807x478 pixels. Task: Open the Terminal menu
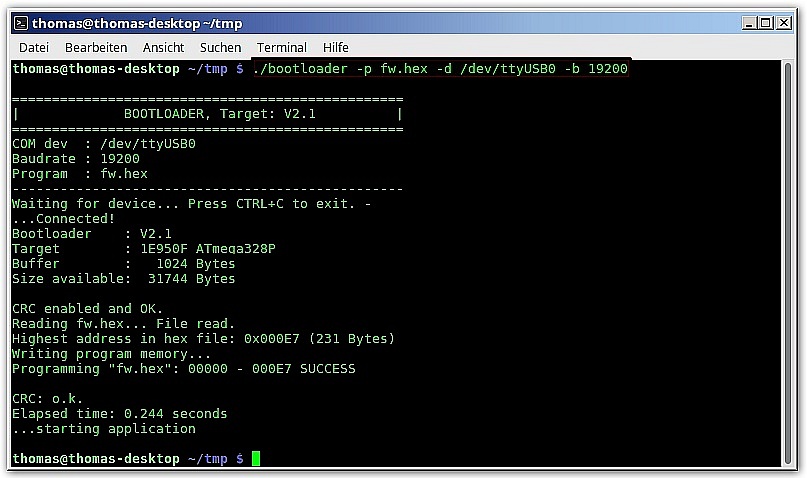click(x=282, y=47)
